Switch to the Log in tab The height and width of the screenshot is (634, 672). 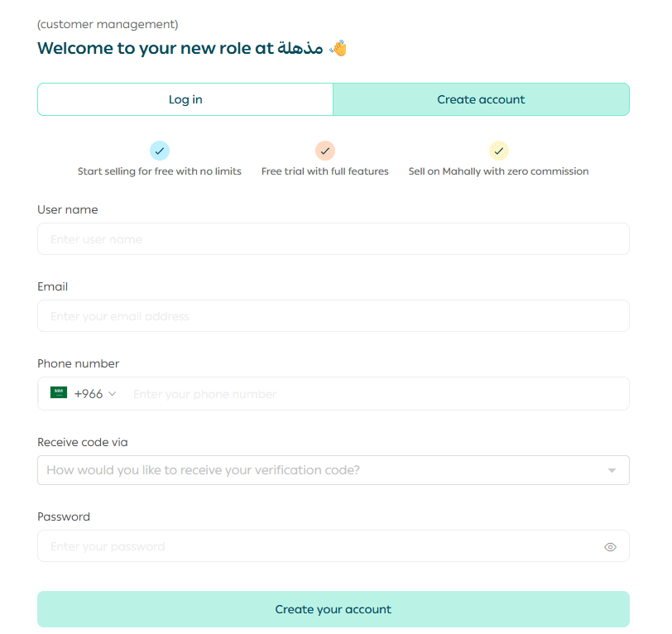click(x=185, y=99)
